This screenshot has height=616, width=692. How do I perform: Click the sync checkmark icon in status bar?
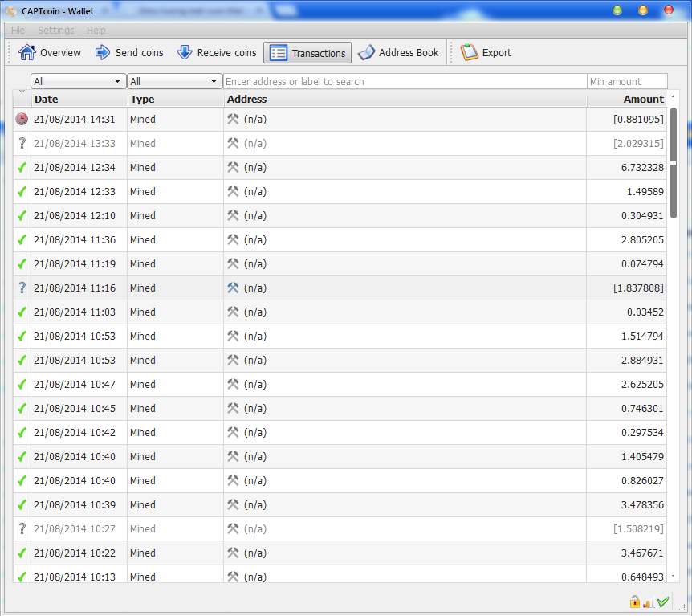point(663,602)
